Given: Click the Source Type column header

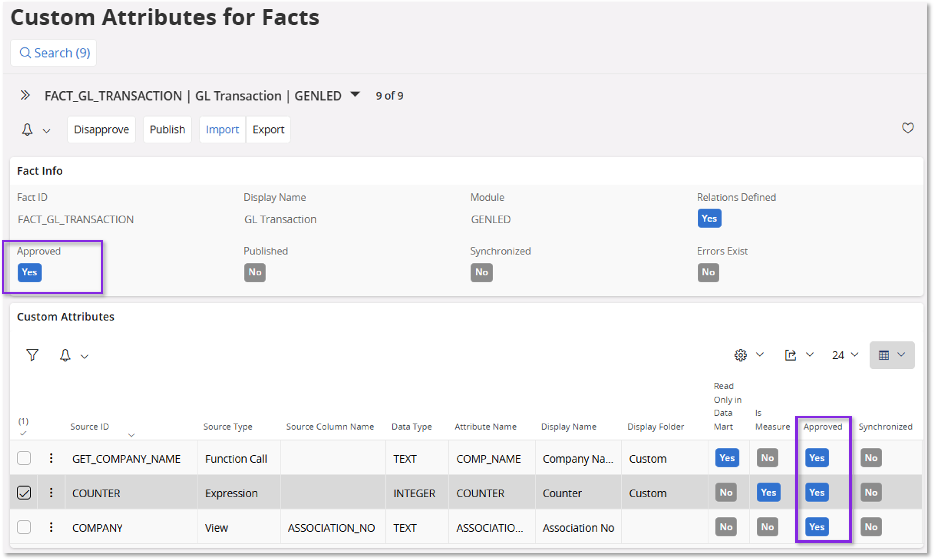Looking at the screenshot, I should [227, 427].
